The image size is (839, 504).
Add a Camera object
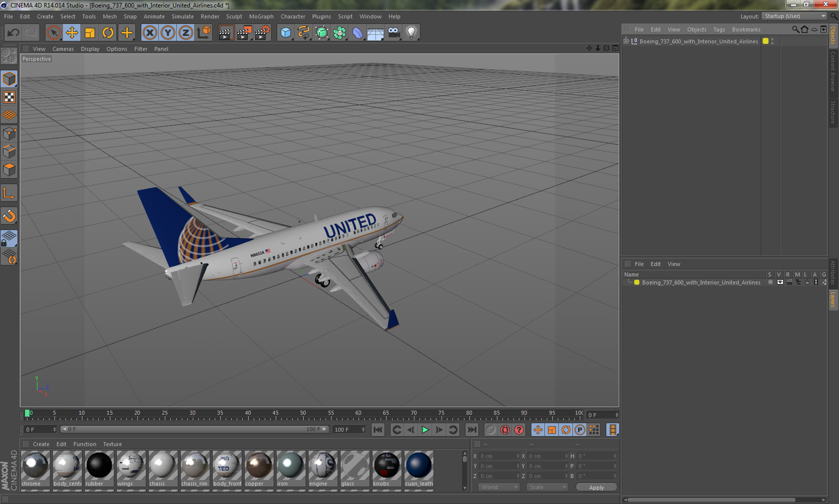394,33
